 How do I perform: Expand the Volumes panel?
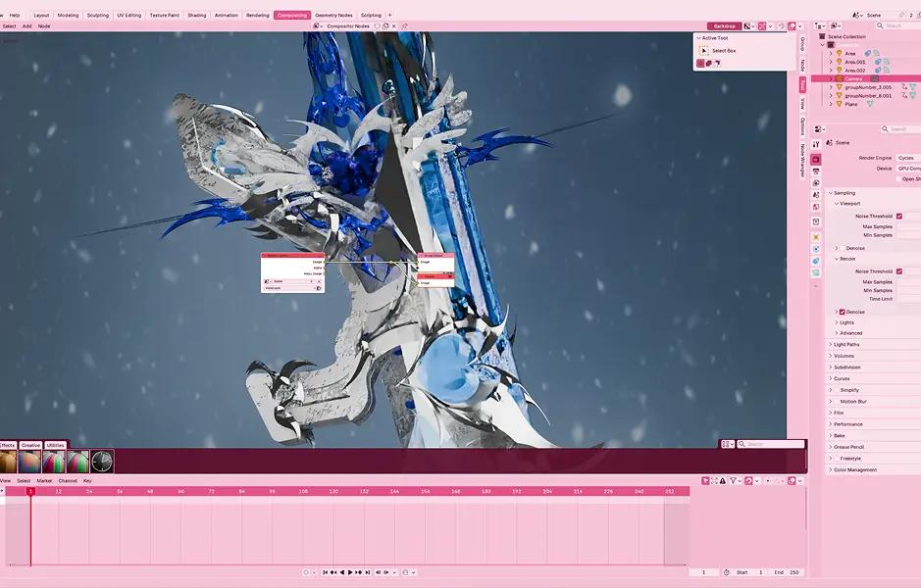844,356
